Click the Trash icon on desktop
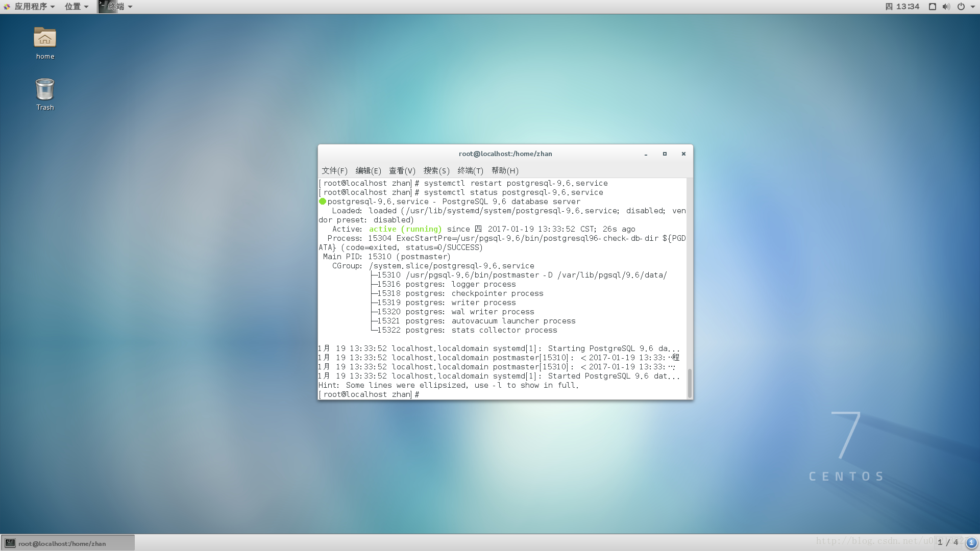The image size is (980, 551). click(44, 87)
